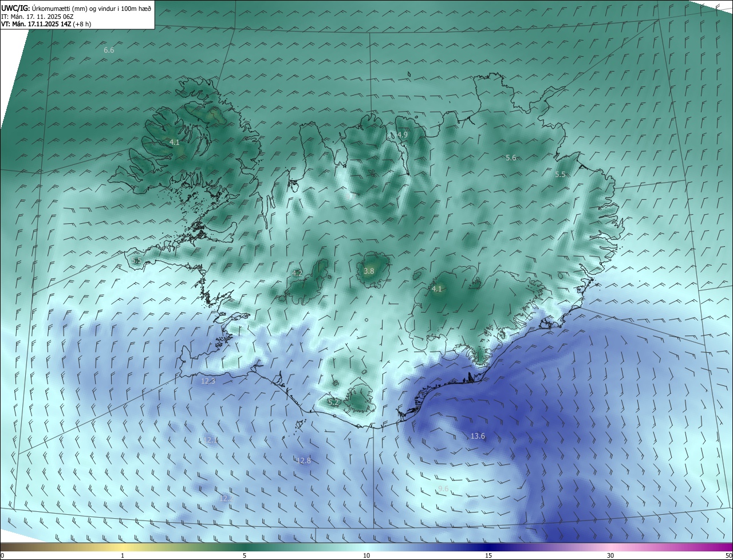Click the 6.6 value label offshore northwest
This screenshot has height=560, width=733.
tap(109, 50)
